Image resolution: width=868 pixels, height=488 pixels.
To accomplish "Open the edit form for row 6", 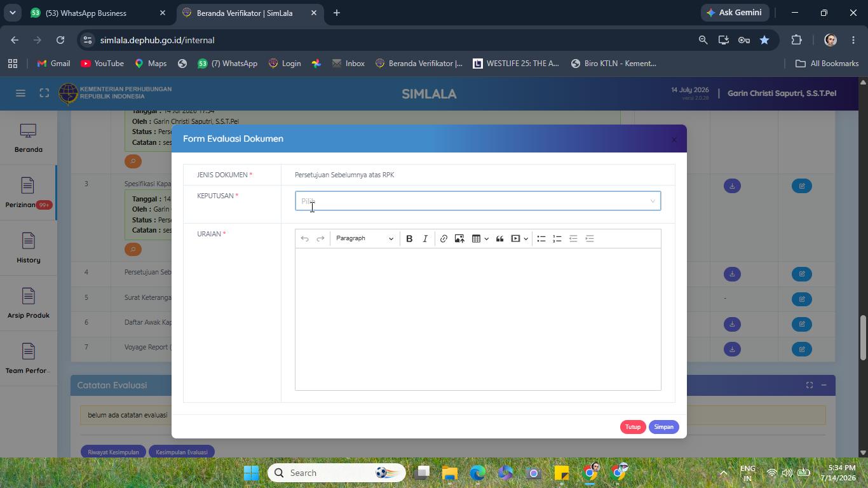I will 802,324.
